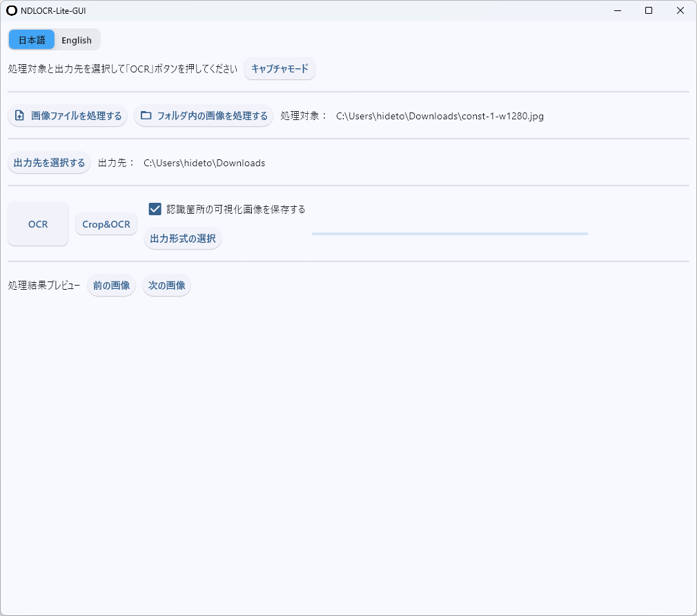This screenshot has height=616, width=697.
Task: Switch to キャプチャモード
Action: 279,68
